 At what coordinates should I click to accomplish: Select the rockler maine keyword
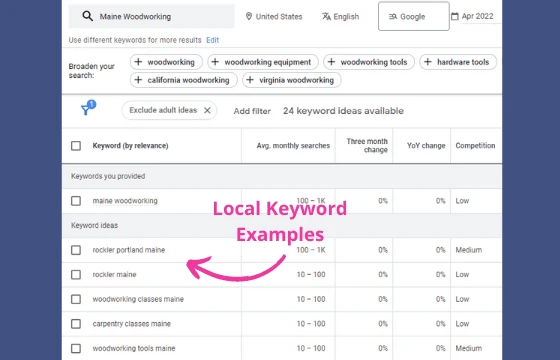point(115,275)
